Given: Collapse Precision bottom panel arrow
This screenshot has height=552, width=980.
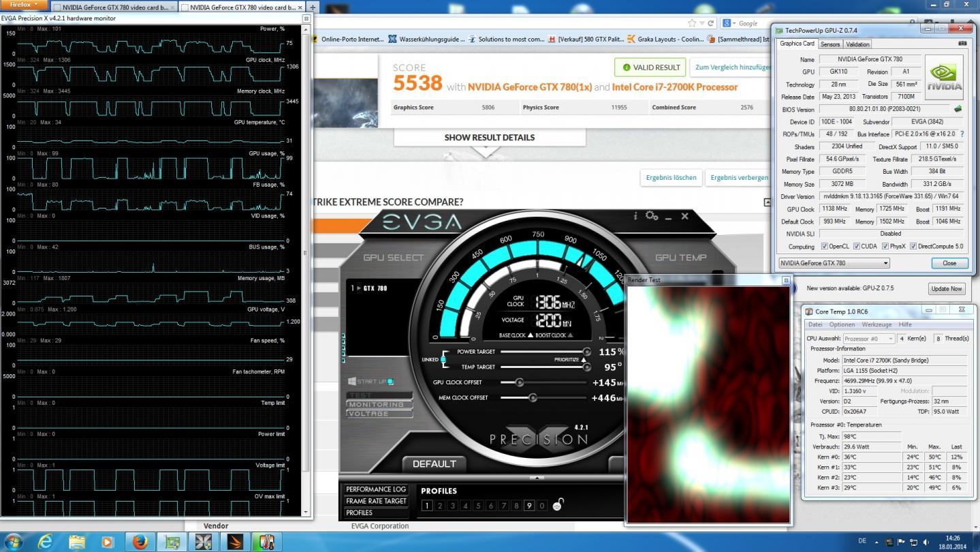Looking at the screenshot, I should (x=537, y=478).
